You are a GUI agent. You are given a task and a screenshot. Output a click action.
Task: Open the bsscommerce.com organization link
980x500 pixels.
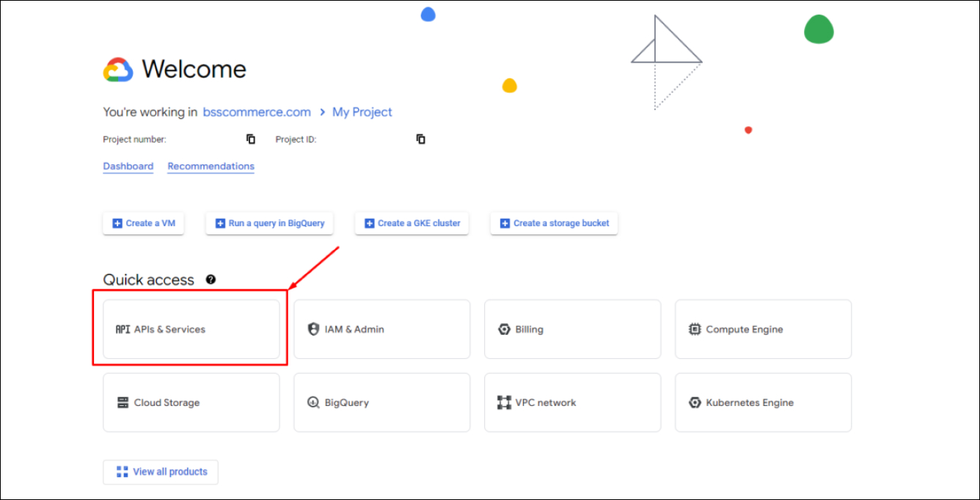[257, 112]
